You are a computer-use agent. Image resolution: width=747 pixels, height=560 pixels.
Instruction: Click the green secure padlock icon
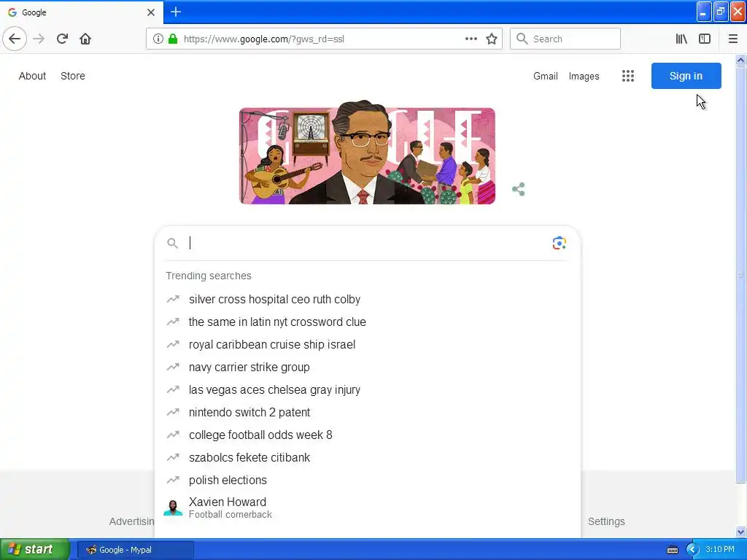[x=173, y=39]
